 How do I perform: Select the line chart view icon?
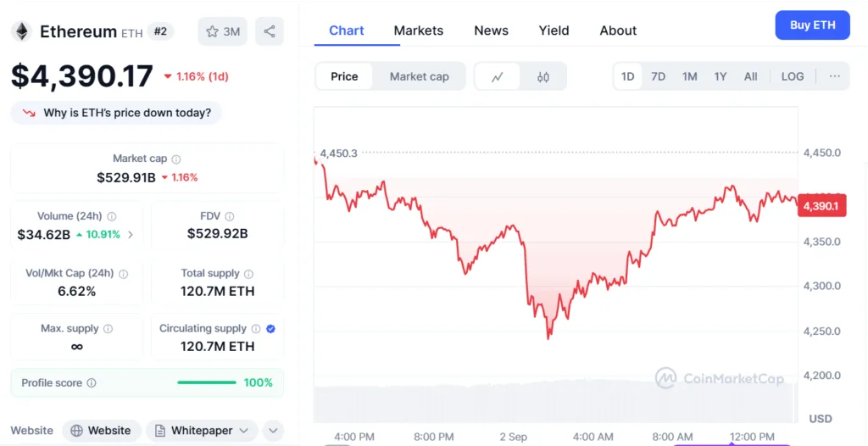click(498, 76)
